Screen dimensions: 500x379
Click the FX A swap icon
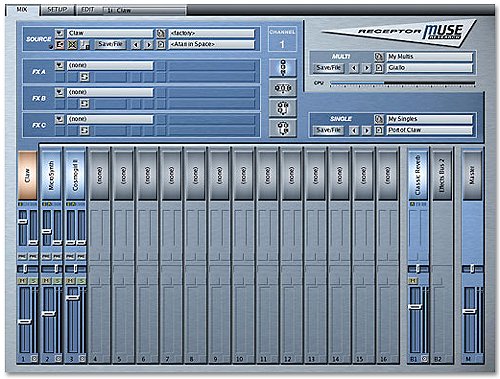[x=84, y=77]
